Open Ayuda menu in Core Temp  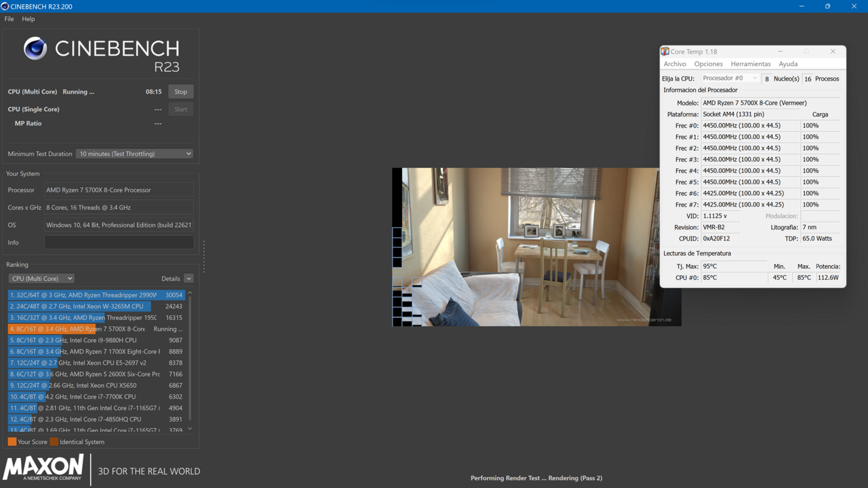788,64
